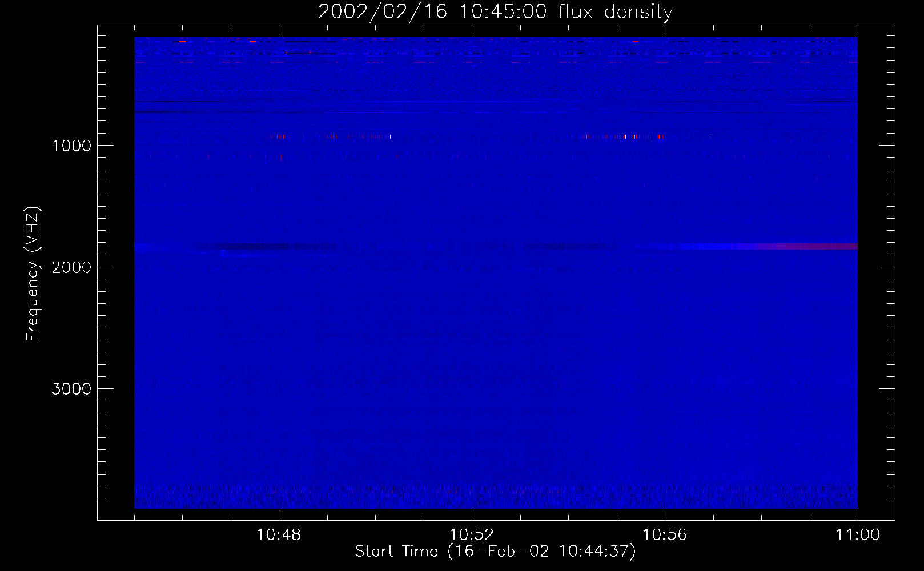Select the 'Frequency (MHZ)' axis label
Image resolution: width=924 pixels, height=571 pixels.
(x=33, y=274)
